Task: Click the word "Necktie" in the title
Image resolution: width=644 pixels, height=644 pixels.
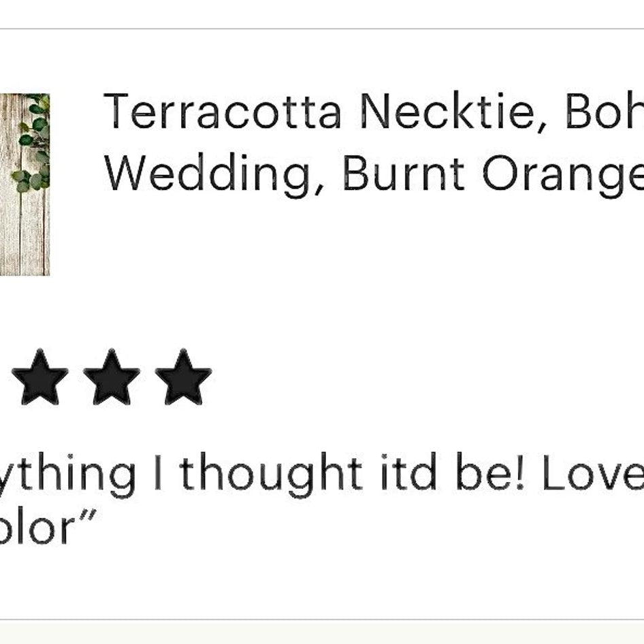Action: 447,112
